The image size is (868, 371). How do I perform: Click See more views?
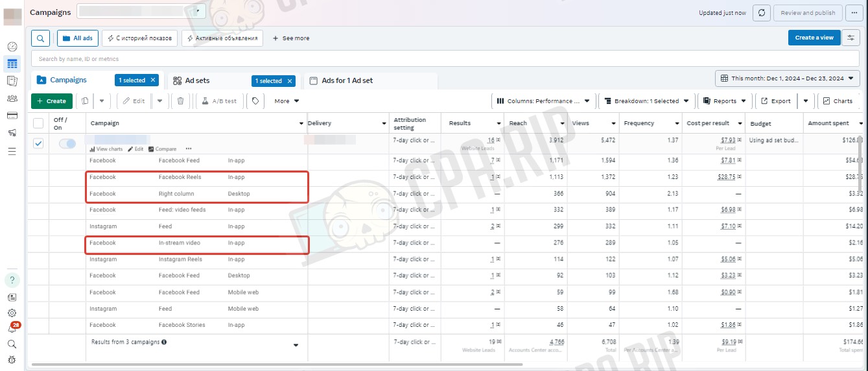(291, 38)
